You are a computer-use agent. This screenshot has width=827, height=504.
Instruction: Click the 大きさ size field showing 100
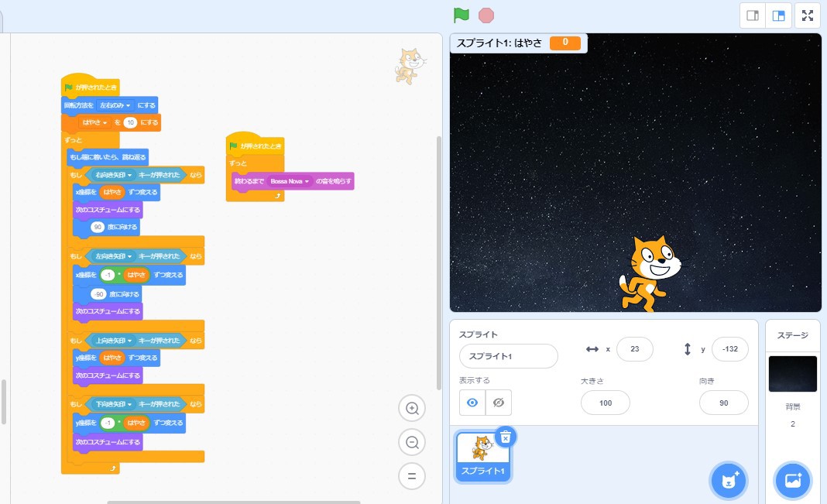click(605, 403)
